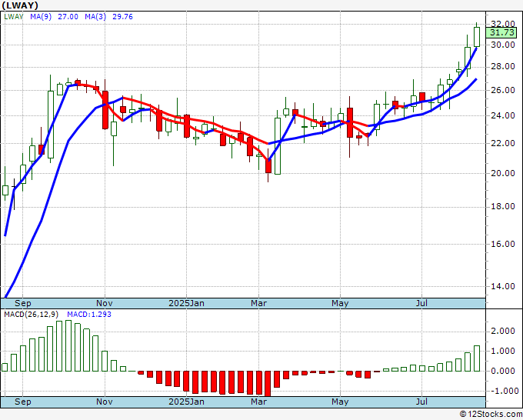Click Mar on the MACD panel time axis

[259, 402]
